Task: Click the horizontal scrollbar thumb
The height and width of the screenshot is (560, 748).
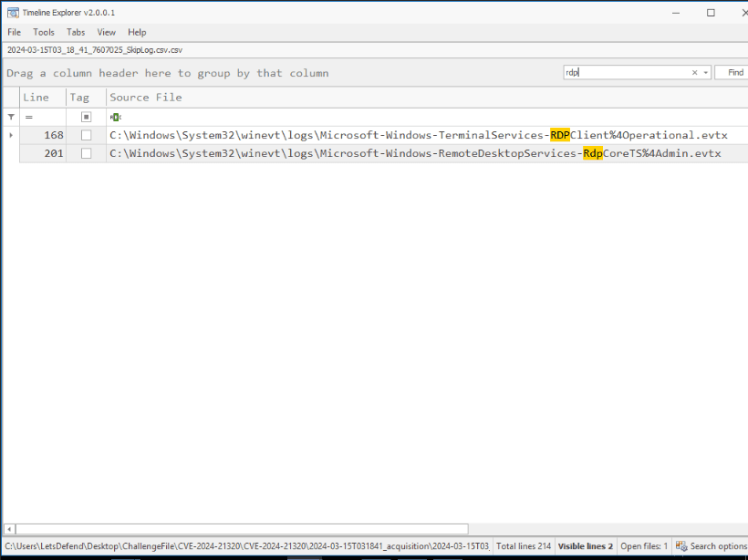Action: 242,528
